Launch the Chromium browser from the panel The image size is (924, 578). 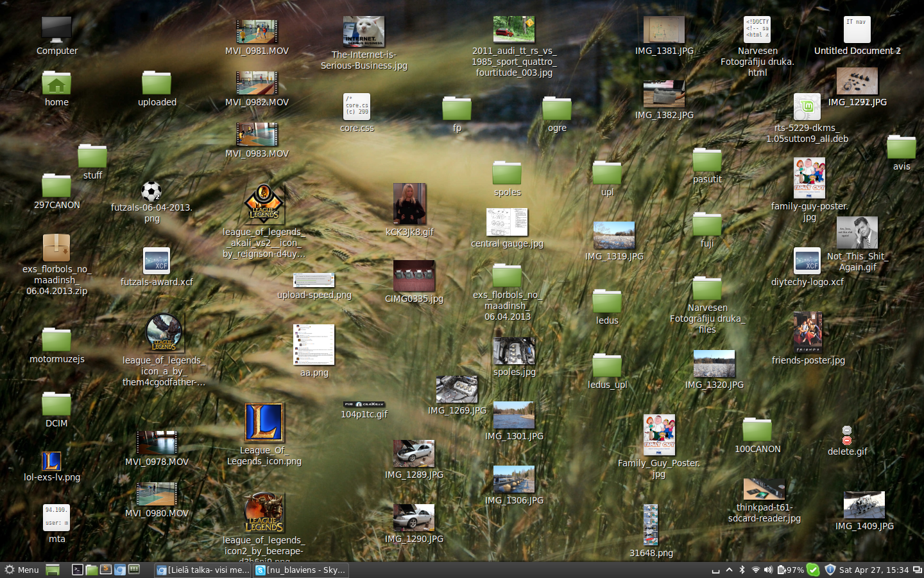(120, 570)
